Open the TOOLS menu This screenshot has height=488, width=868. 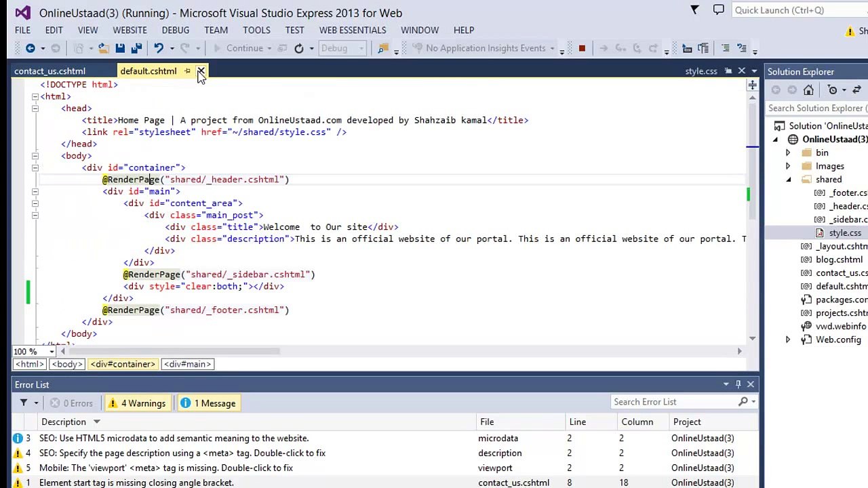256,30
